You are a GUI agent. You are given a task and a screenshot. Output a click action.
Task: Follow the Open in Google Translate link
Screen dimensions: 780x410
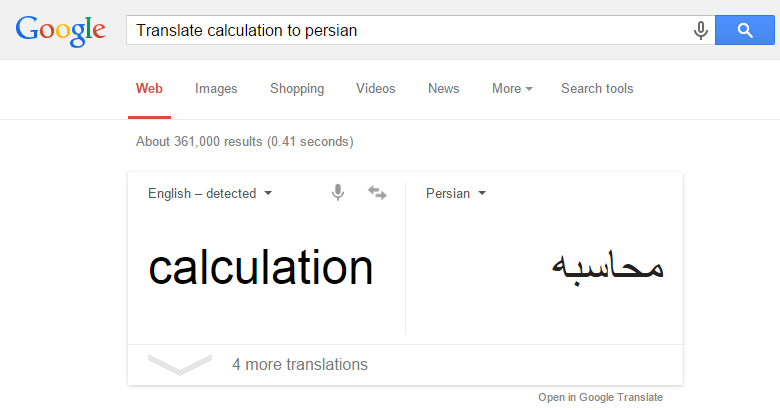[x=600, y=397]
